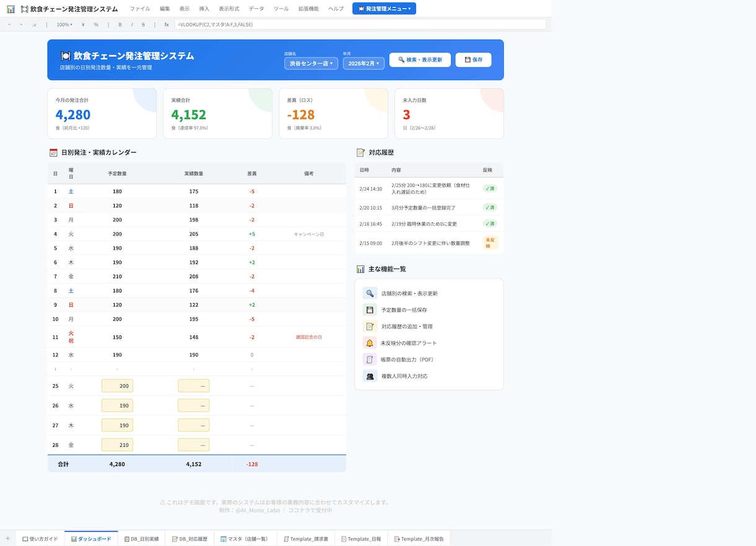Toggle strikethrough S button
This screenshot has width=756, height=546.
click(x=143, y=25)
